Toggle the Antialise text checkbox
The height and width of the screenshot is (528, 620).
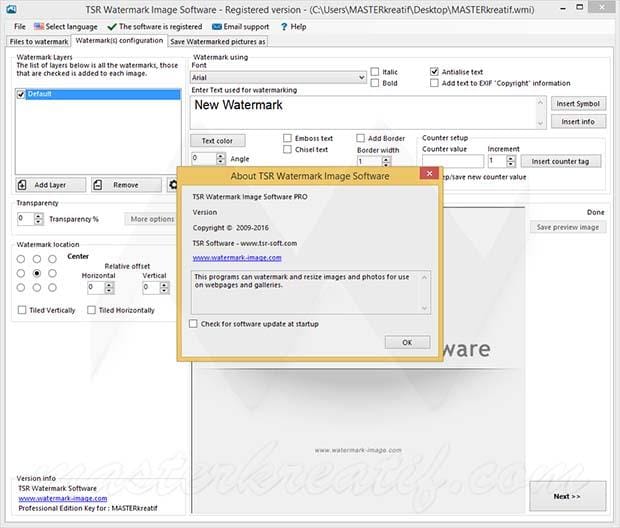click(434, 72)
